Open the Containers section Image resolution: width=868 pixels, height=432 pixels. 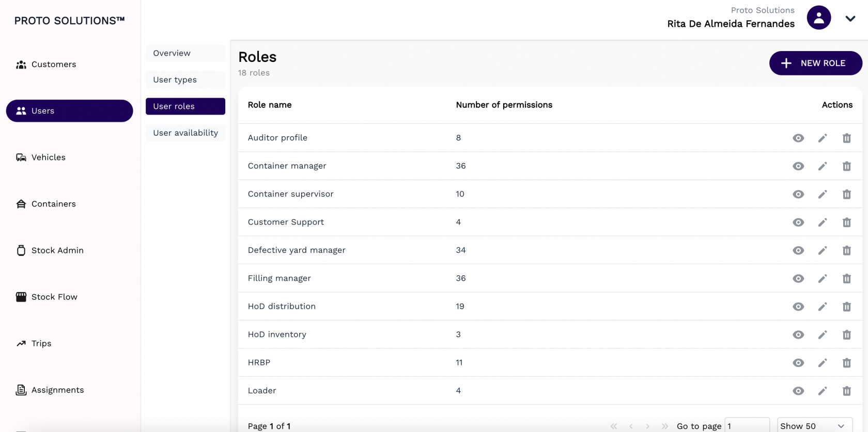coord(69,204)
